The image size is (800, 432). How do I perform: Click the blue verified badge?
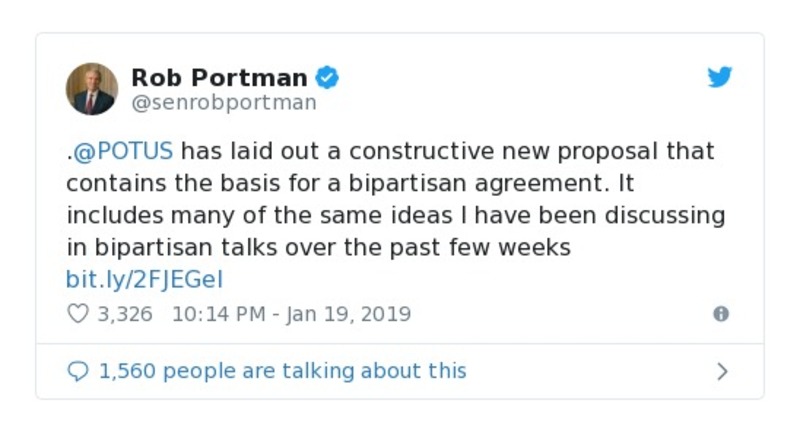click(x=328, y=77)
